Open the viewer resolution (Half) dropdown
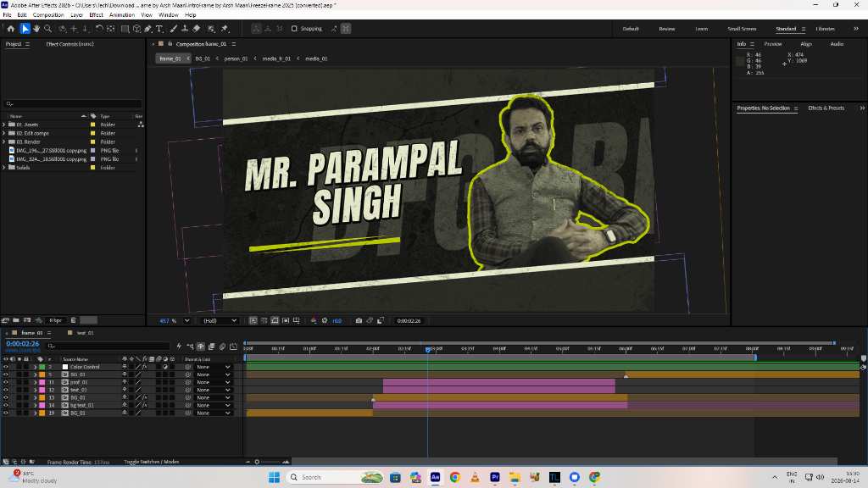 pos(220,320)
